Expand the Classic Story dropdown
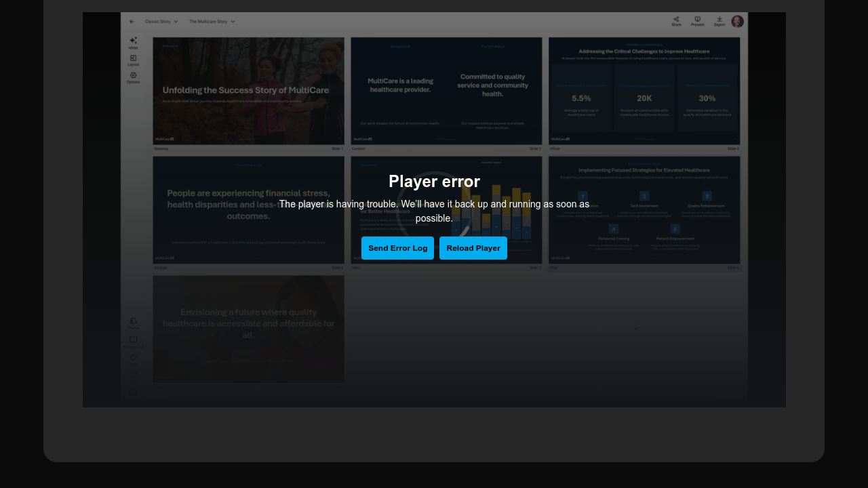This screenshot has height=488, width=868. (x=161, y=22)
